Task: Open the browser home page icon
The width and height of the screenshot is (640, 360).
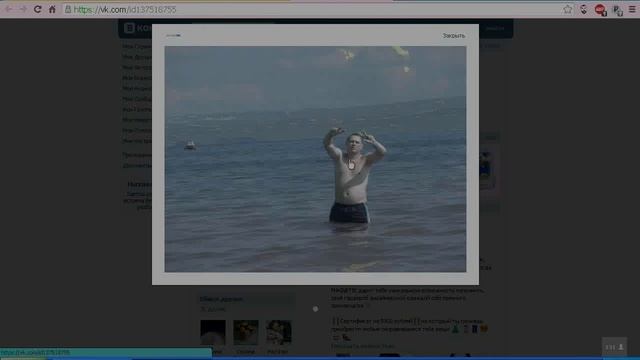Action: 52,9
